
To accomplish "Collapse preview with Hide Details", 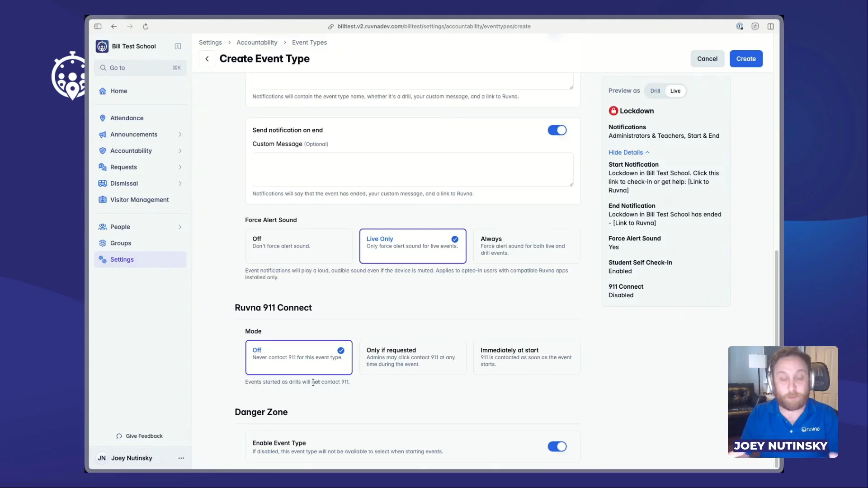I will point(629,152).
